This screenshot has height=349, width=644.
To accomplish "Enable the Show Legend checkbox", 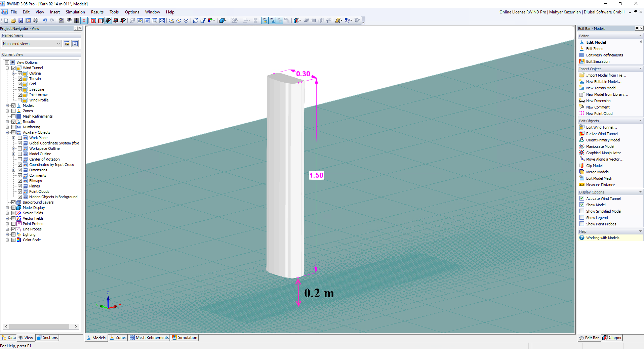I will [581, 217].
